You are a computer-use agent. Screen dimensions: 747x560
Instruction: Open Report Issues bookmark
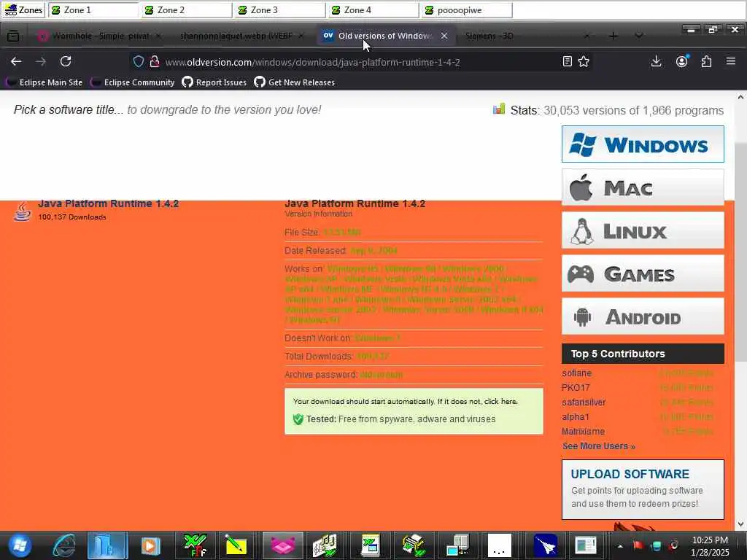214,82
